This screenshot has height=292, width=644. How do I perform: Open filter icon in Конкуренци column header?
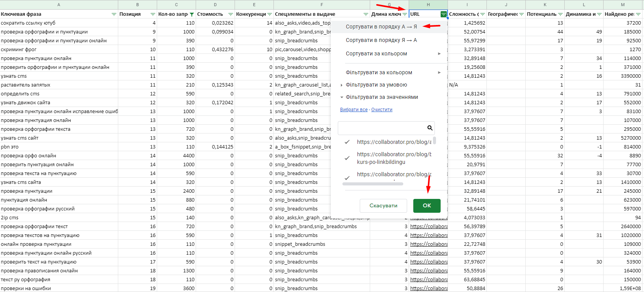(x=269, y=14)
